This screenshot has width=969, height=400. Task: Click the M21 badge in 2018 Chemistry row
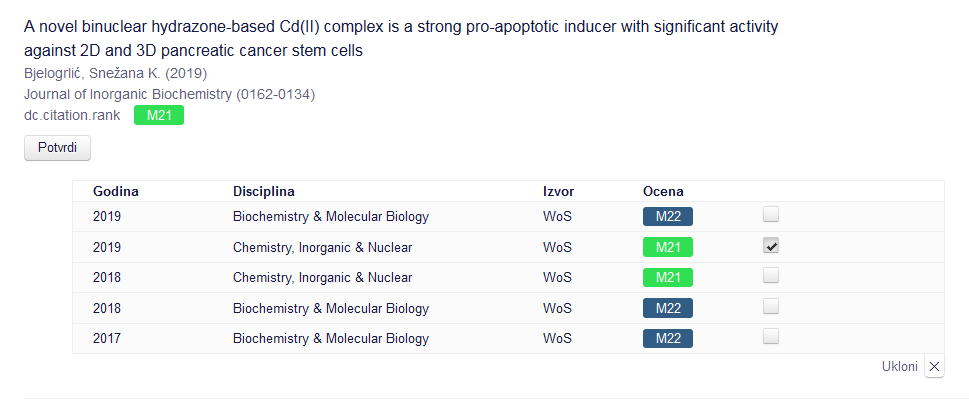668,277
